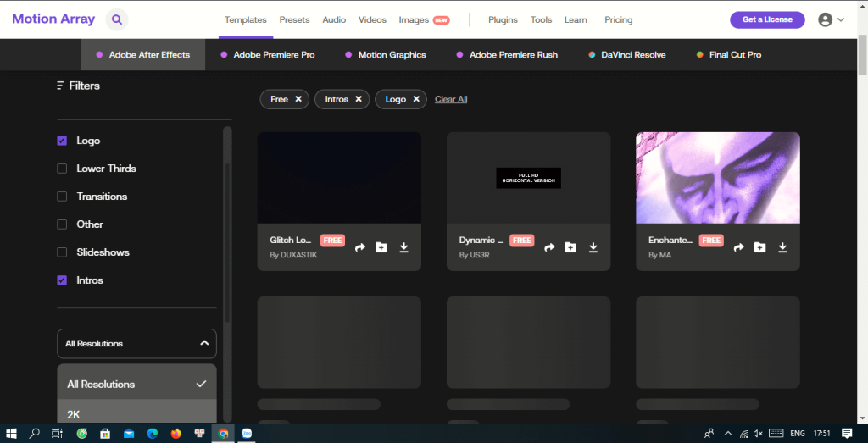868x443 pixels.
Task: Open Google Chrome from the taskbar
Action: click(x=223, y=433)
